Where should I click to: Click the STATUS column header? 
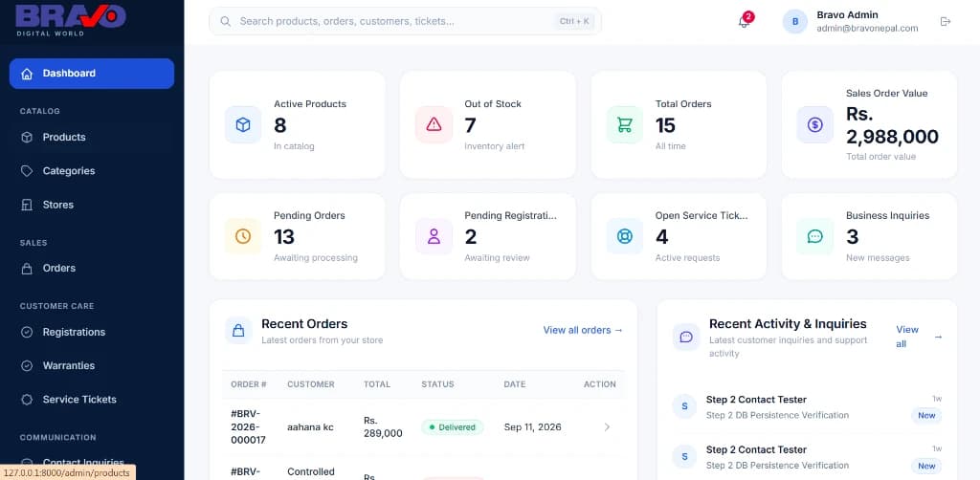(438, 384)
